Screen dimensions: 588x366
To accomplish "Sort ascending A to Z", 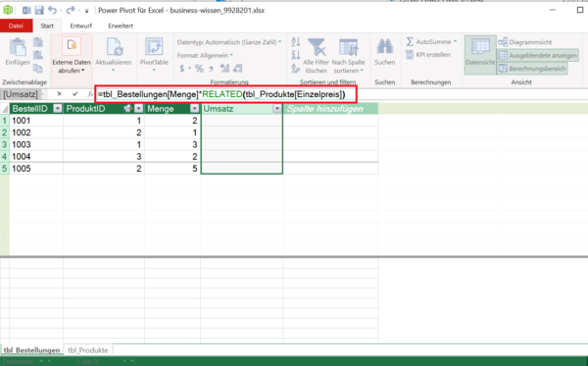I will coord(296,42).
